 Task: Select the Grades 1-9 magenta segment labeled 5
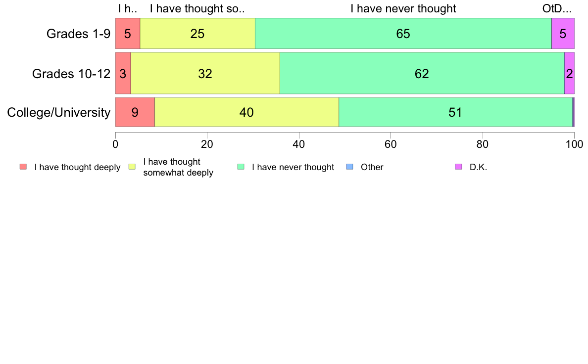[x=563, y=33]
